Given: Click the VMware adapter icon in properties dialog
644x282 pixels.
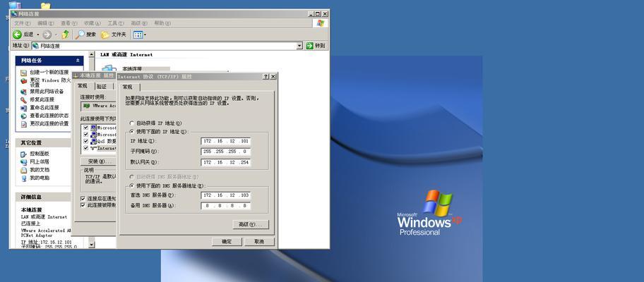Looking at the screenshot, I should tap(87, 106).
